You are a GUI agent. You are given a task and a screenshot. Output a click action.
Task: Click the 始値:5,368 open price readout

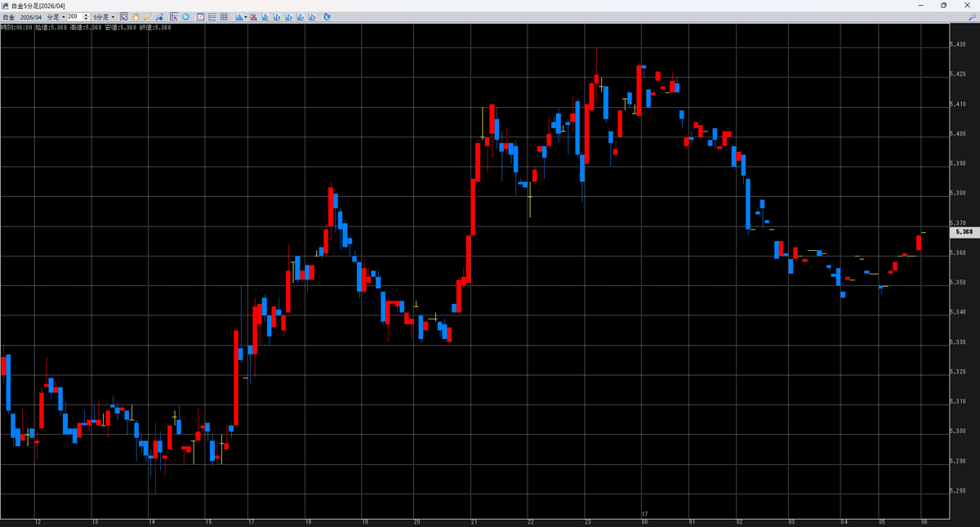(x=51, y=27)
